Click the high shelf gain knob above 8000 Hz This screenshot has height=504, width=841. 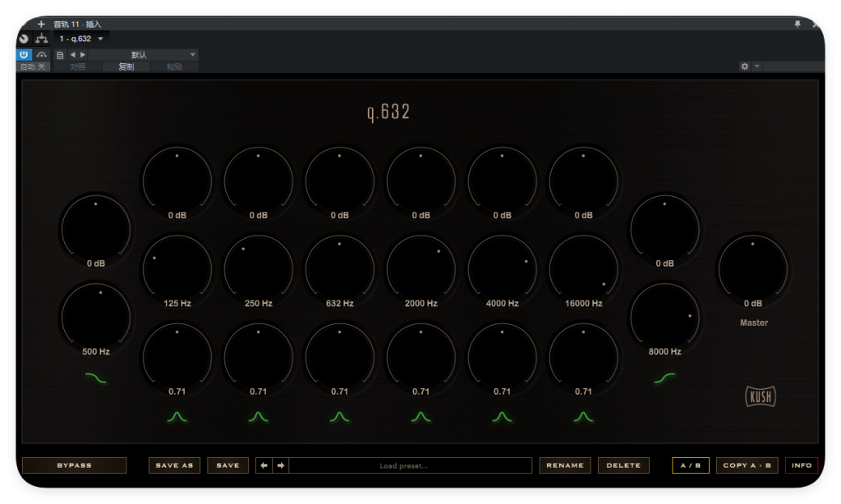665,230
